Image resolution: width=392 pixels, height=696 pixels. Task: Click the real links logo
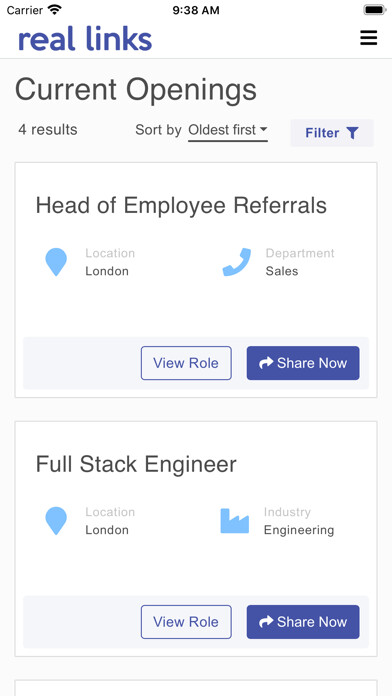click(85, 39)
